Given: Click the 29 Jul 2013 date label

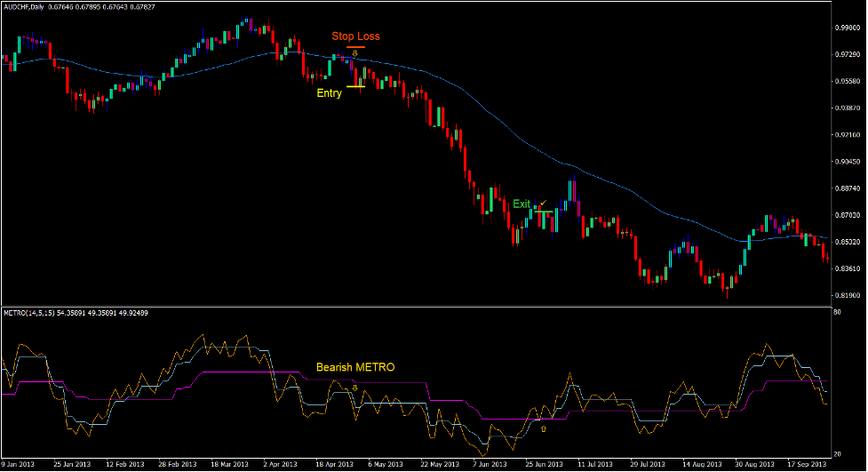Looking at the screenshot, I should click(647, 464).
